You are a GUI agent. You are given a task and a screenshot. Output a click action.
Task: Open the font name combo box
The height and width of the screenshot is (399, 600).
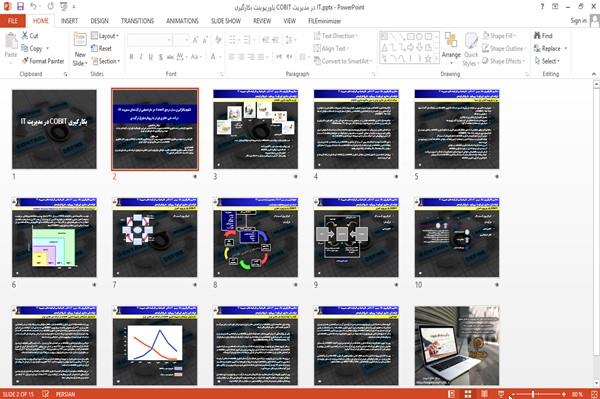[150, 39]
